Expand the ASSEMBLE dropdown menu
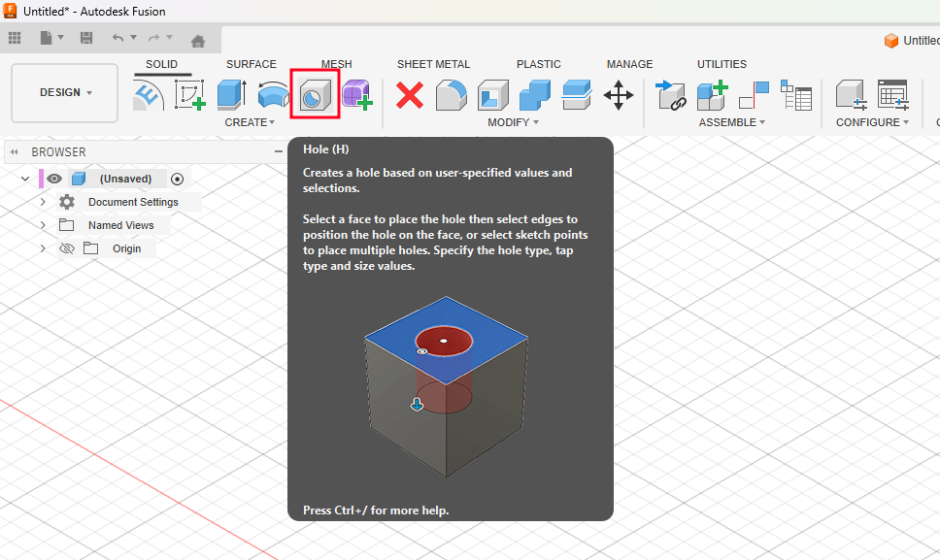The height and width of the screenshot is (560, 940). click(x=732, y=122)
